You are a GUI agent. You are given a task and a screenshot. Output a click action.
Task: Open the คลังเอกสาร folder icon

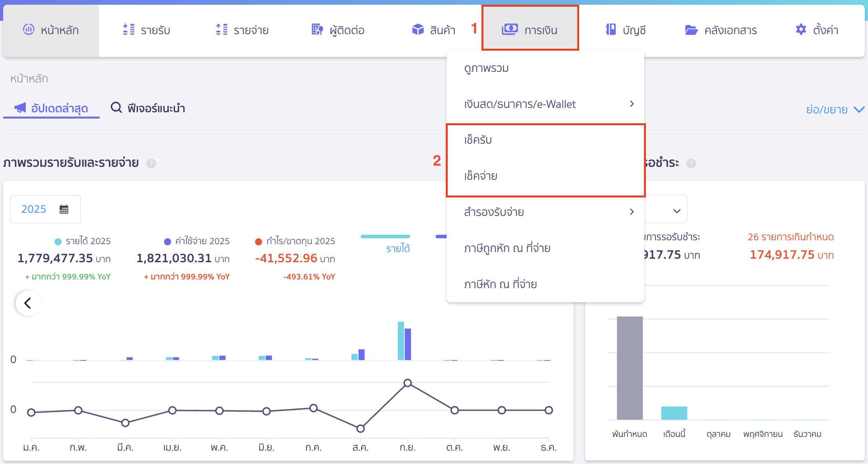[x=691, y=30]
